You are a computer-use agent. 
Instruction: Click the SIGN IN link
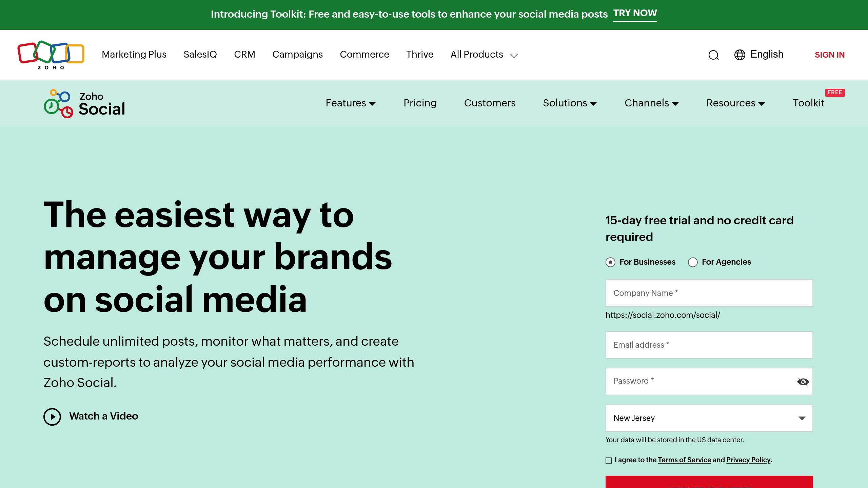click(830, 55)
